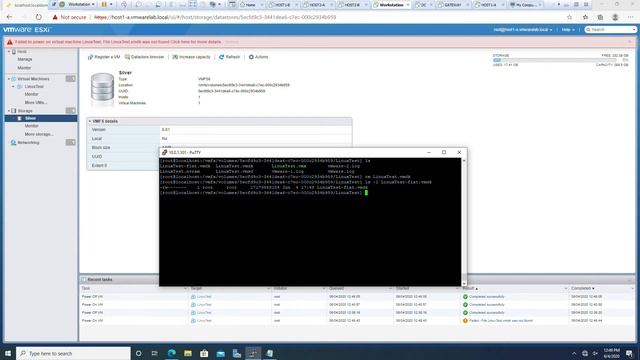Open the root user account dropdown in ESXi
640x360 pixels.
pos(522,30)
